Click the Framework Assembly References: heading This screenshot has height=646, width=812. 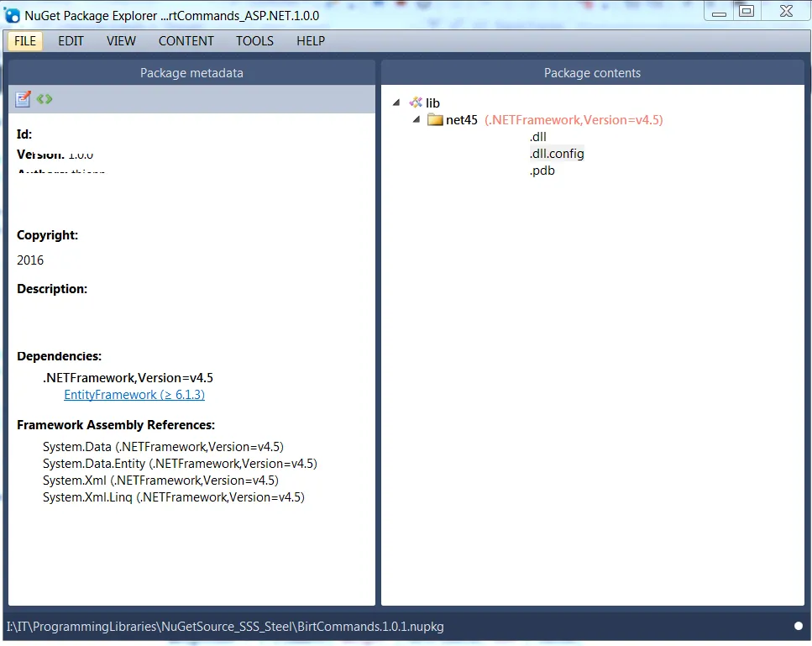[x=116, y=425]
